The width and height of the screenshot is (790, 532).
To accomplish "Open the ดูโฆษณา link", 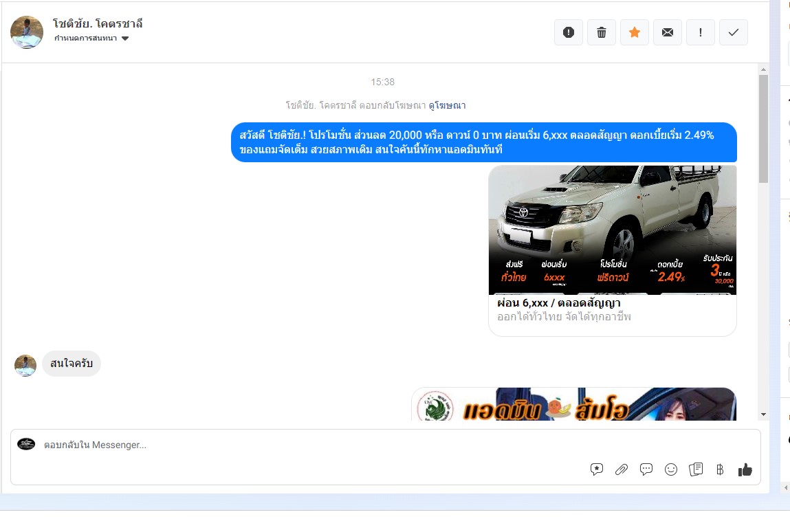I will point(447,105).
